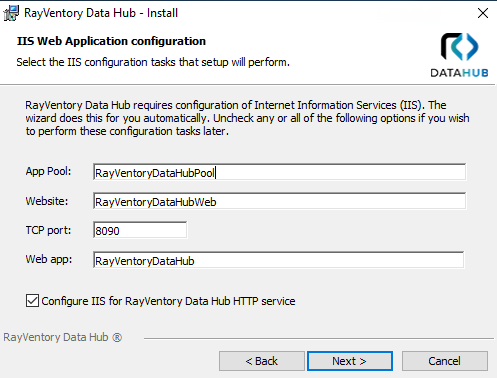Click the RayVentory Data Hub ® footer text
This screenshot has width=497, height=378.
click(63, 337)
